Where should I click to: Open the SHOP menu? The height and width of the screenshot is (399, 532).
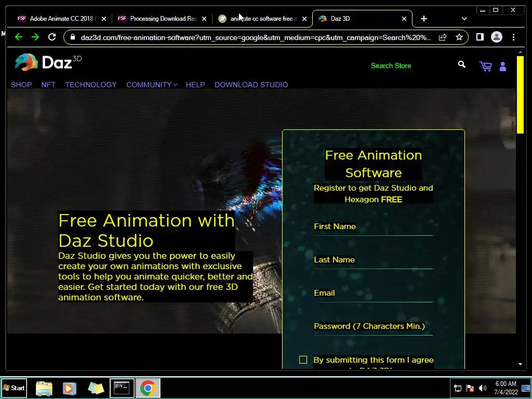(x=21, y=85)
